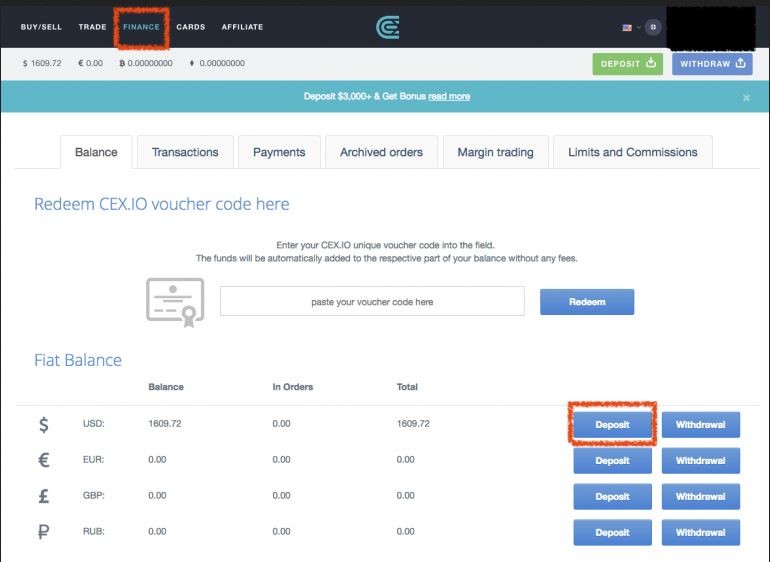
Task: Click the Total column header
Action: pyautogui.click(x=407, y=387)
